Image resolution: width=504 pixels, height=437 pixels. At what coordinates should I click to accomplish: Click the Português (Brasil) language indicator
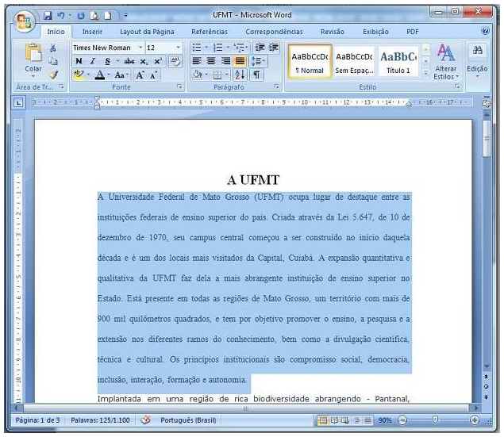tap(188, 420)
